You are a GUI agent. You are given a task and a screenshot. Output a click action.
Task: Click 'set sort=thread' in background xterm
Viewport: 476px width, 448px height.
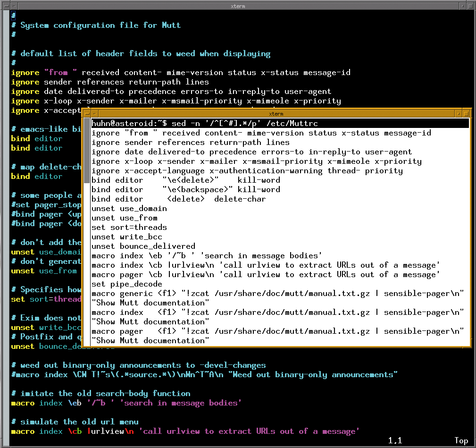point(46,299)
